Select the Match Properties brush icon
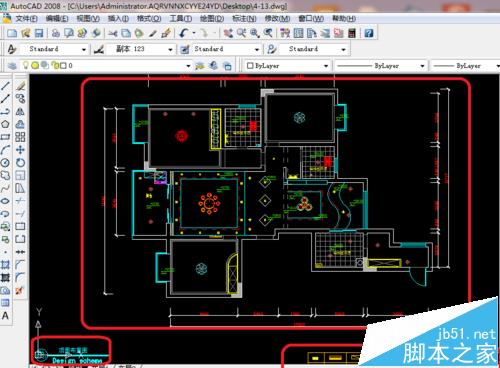This screenshot has height=368, width=500. (x=153, y=33)
